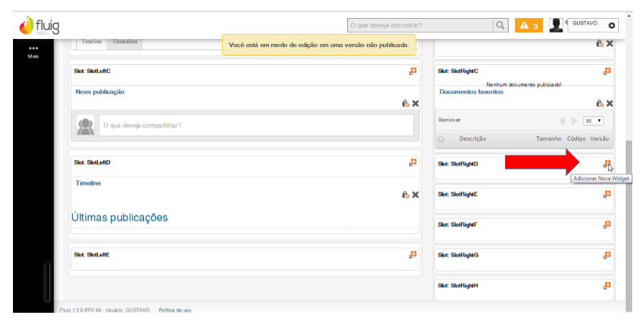Switch to the Timeline tab
Screen dimensions: 644x325
[91, 42]
